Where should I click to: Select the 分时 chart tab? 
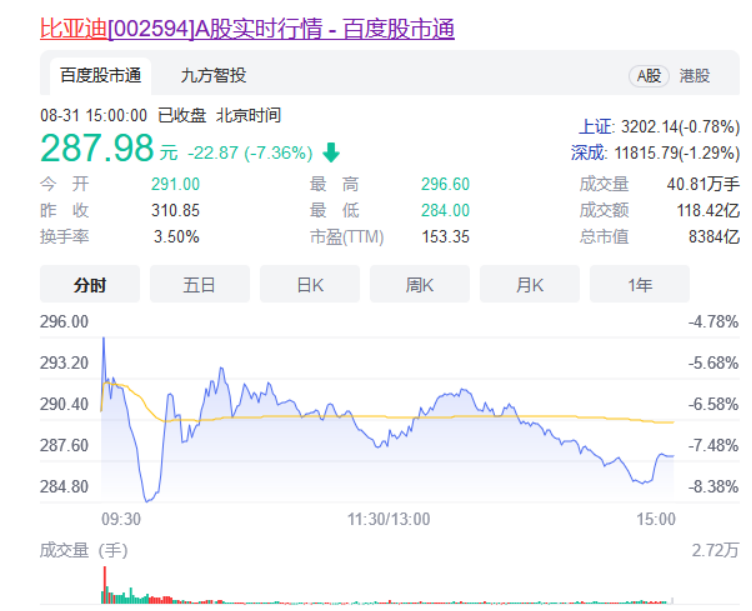[90, 284]
